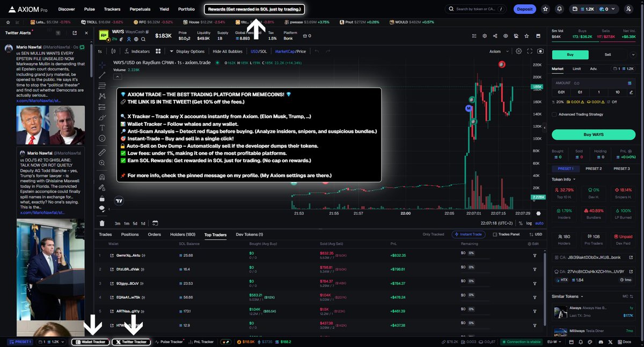This screenshot has width=644, height=347.
Task: Toggle Instant Trade mode
Action: (470, 234)
